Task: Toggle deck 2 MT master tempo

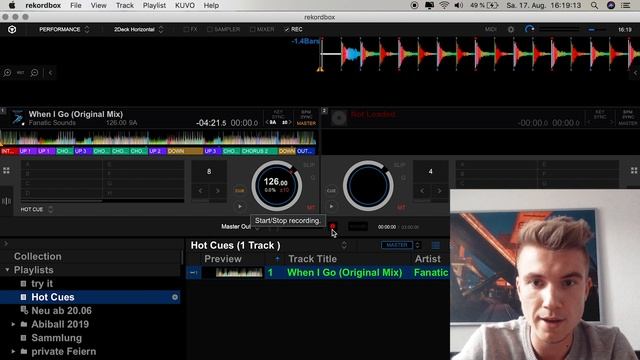Action: (401, 207)
